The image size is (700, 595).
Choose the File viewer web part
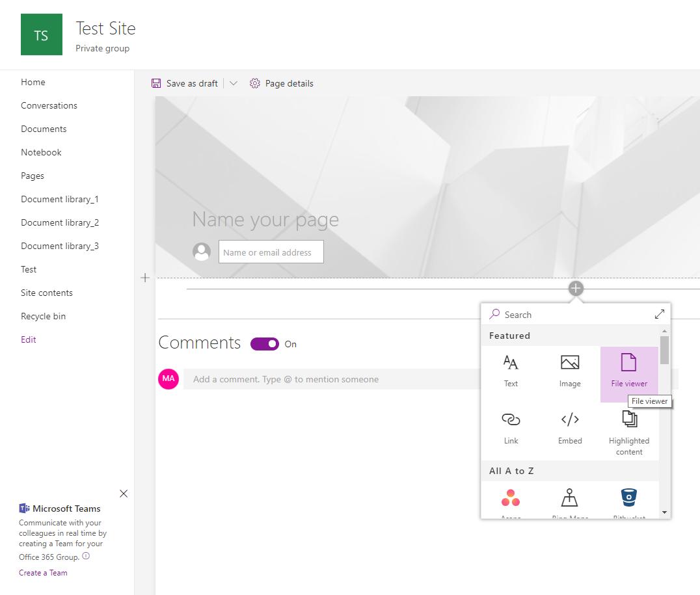tap(629, 374)
